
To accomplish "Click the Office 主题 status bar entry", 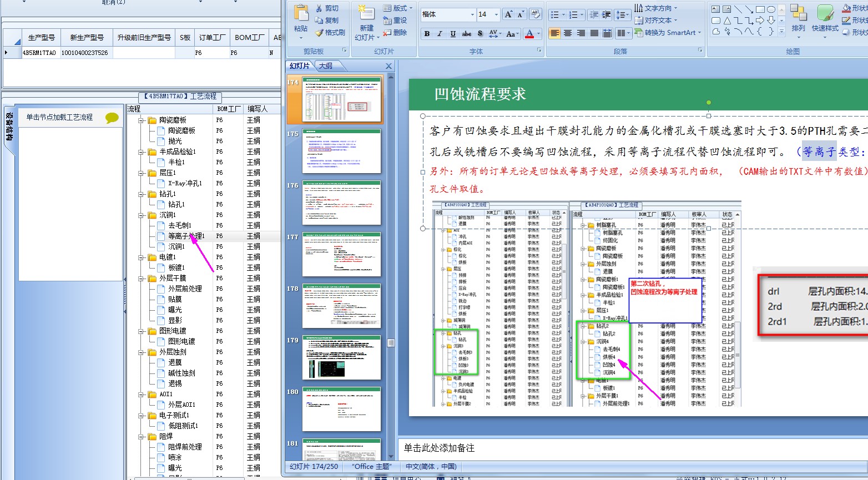I will [372, 466].
